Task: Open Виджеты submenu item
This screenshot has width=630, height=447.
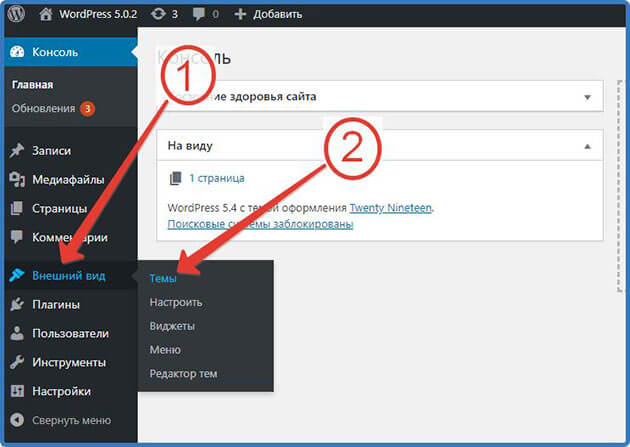Action: (172, 326)
